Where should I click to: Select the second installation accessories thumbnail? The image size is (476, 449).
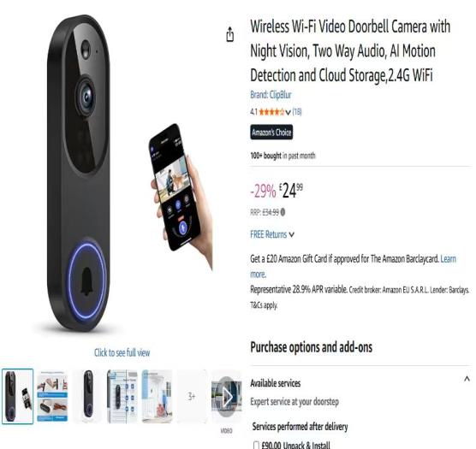(x=52, y=396)
